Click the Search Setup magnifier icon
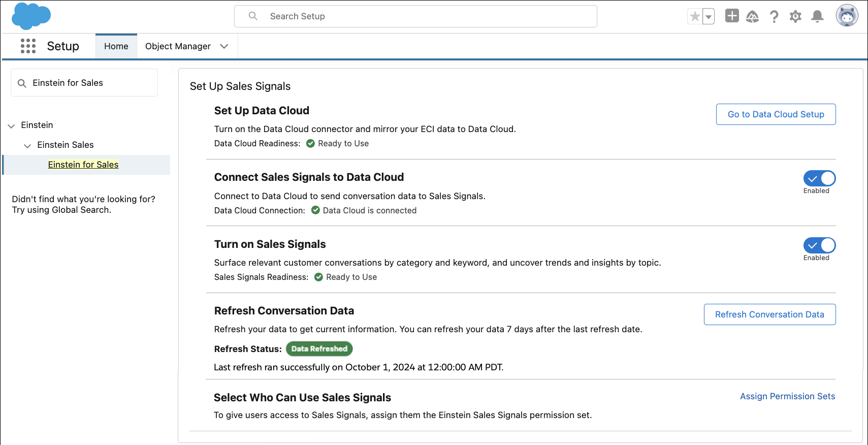 (x=253, y=16)
